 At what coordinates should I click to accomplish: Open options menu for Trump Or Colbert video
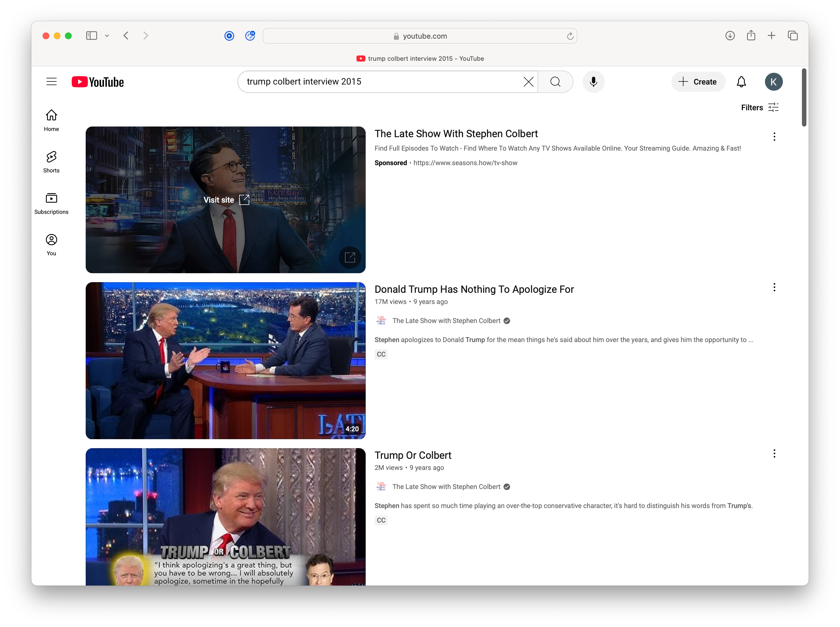[774, 453]
